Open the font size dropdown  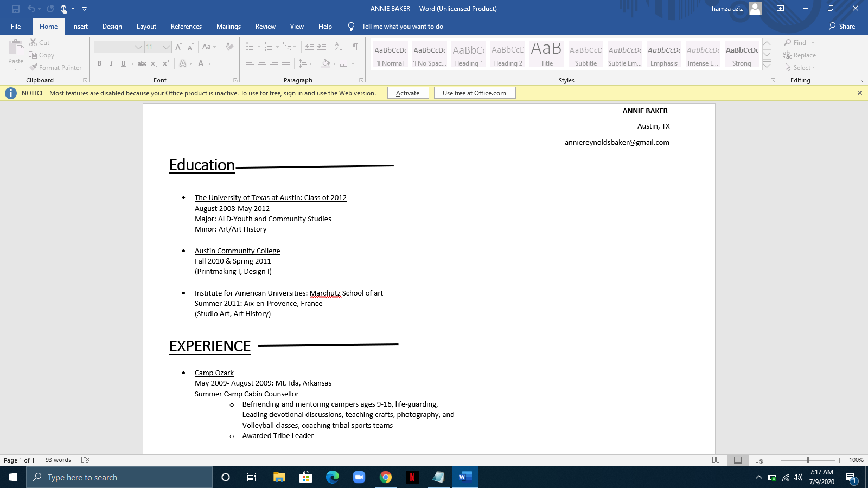tap(165, 47)
